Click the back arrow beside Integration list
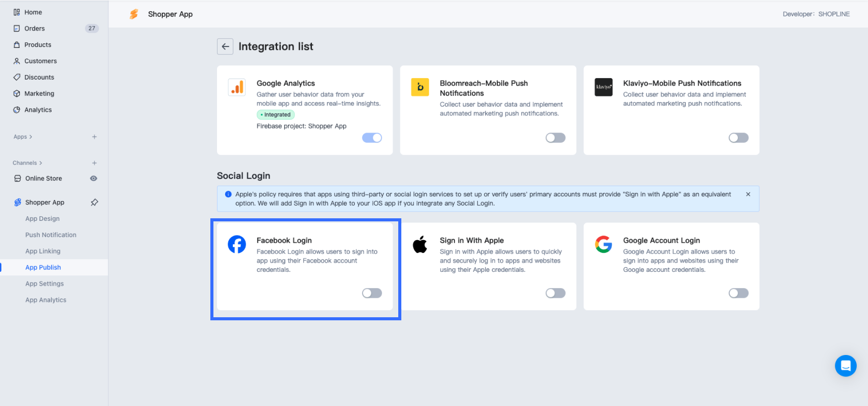The width and height of the screenshot is (868, 406). (225, 46)
